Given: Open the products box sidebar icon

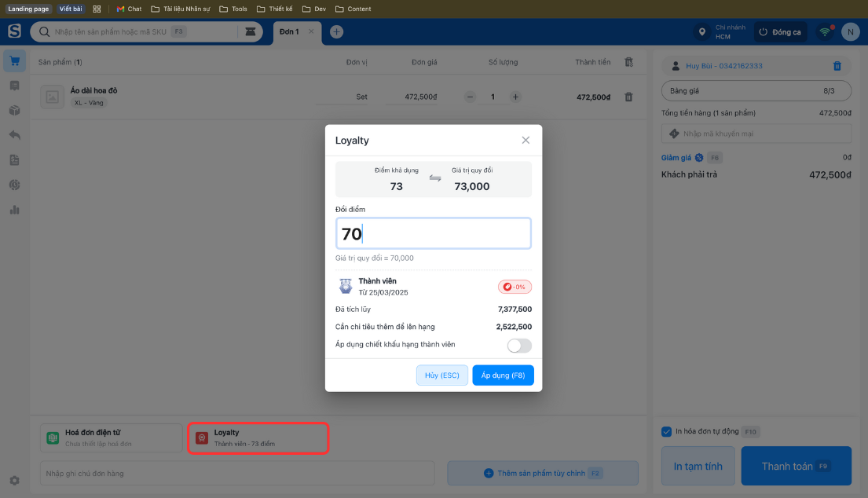Looking at the screenshot, I should pos(14,110).
